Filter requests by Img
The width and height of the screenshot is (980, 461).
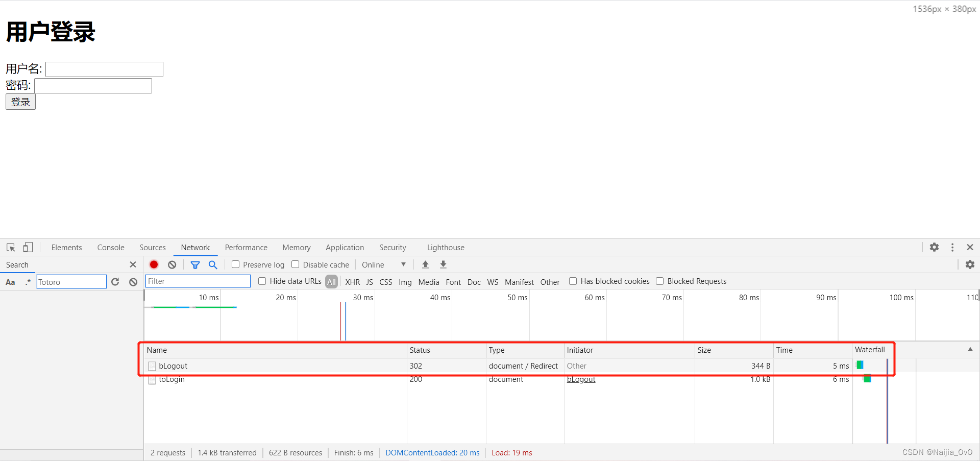tap(405, 282)
